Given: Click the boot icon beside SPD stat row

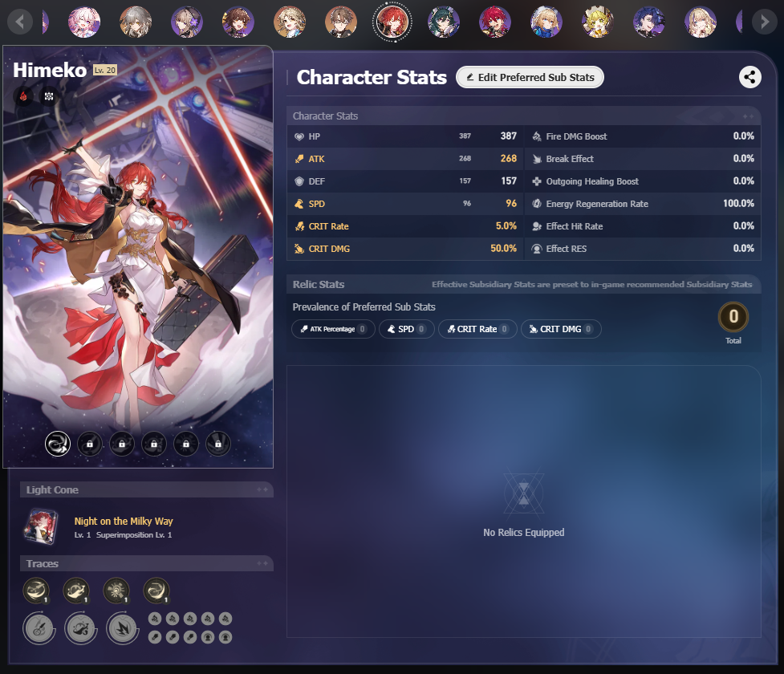Looking at the screenshot, I should [x=299, y=204].
